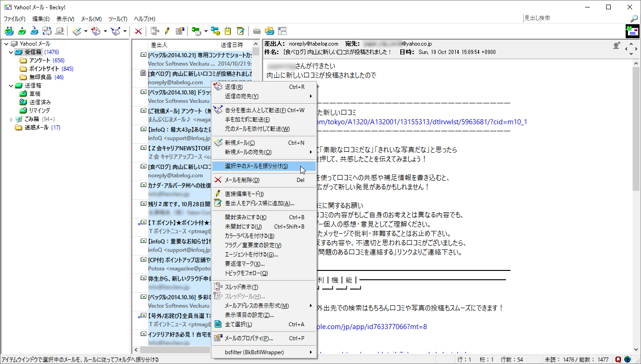Select the 草稿 drafts folder

[x=30, y=94]
